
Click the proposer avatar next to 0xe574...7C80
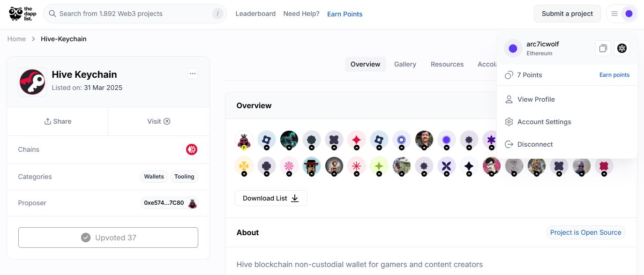tap(192, 203)
